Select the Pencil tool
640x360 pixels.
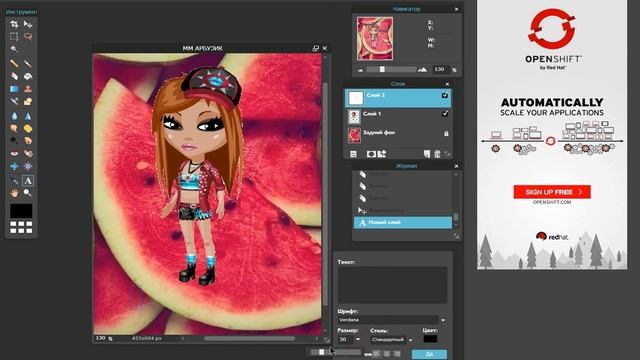pyautogui.click(x=14, y=64)
